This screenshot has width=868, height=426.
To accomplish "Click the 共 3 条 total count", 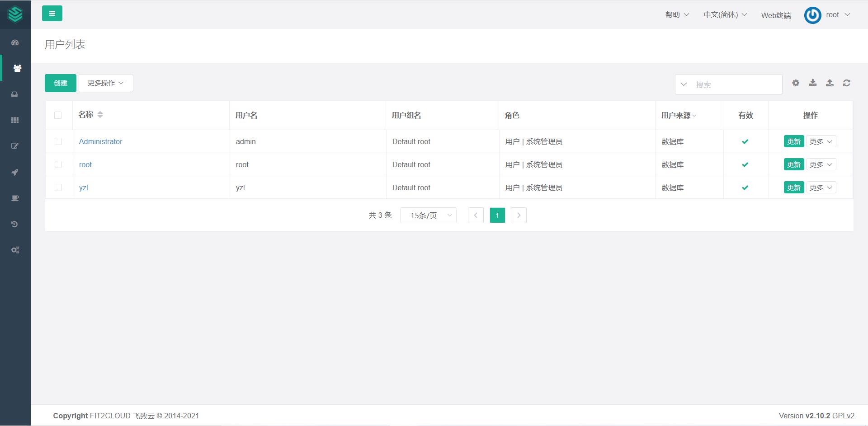I will point(380,215).
